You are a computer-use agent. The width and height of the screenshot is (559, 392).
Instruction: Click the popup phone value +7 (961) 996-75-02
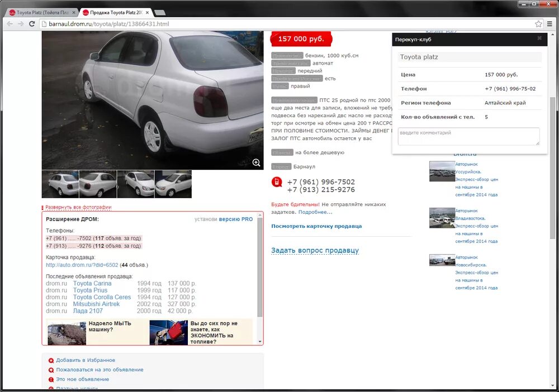[x=510, y=89]
